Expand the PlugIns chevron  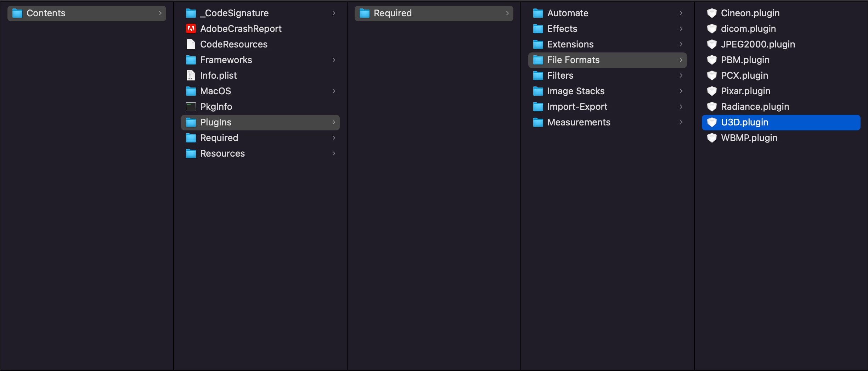click(334, 122)
